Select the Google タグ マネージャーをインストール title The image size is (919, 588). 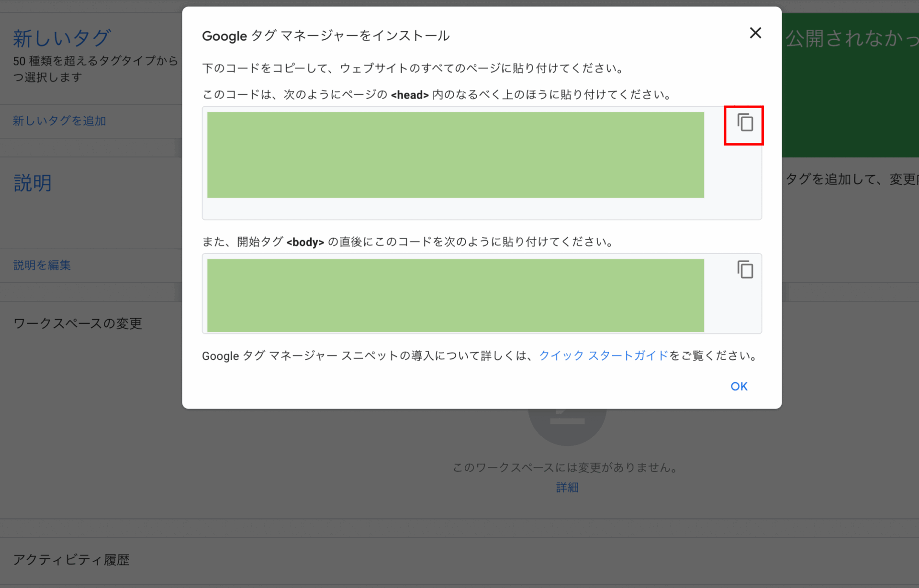pyautogui.click(x=326, y=36)
